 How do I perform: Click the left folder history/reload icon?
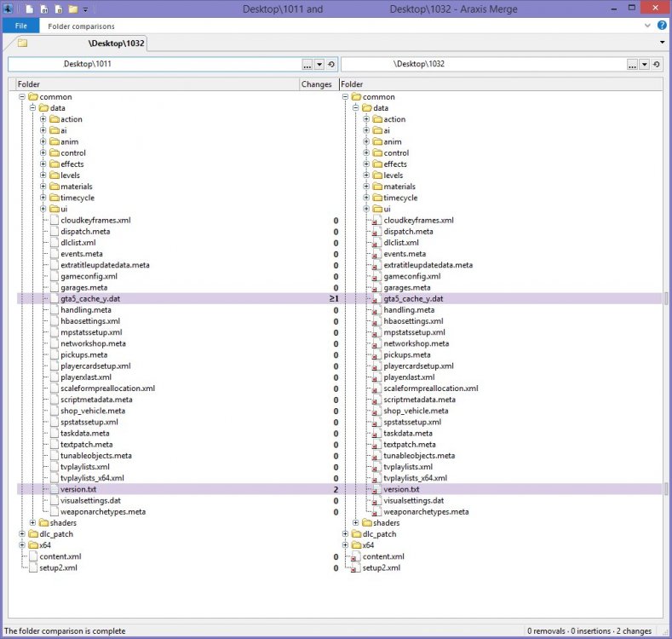point(331,65)
